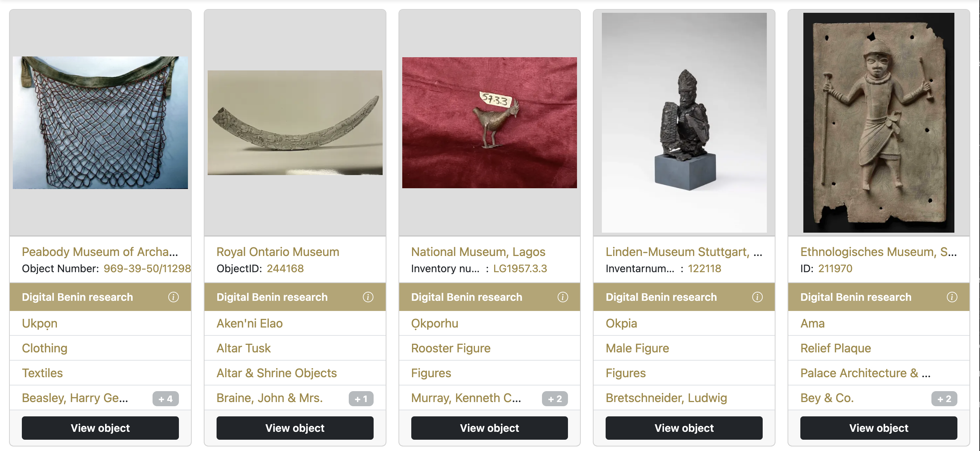Screen dimensions: 980x451
Task: Open the Royal Ontario Museum link
Action: coord(278,252)
